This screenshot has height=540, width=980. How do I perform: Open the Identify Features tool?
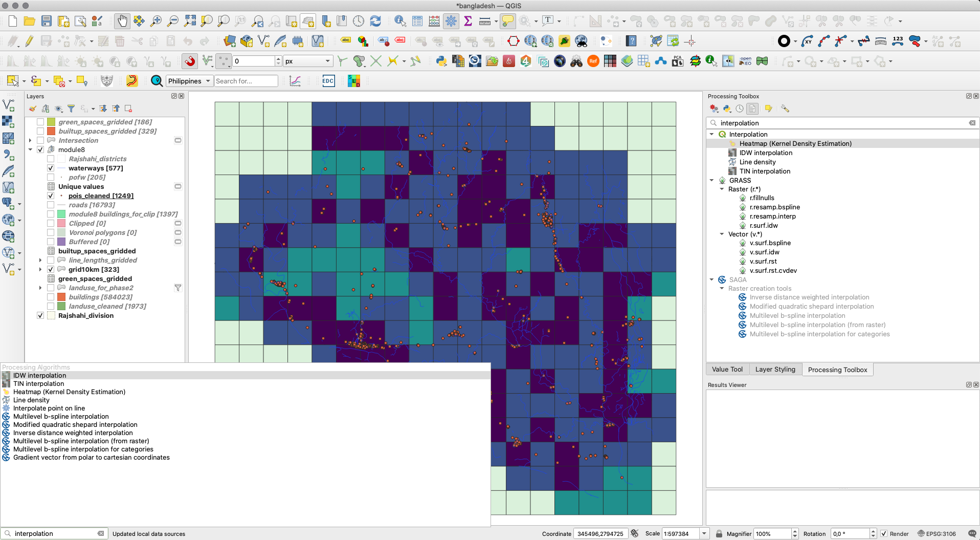coord(400,21)
